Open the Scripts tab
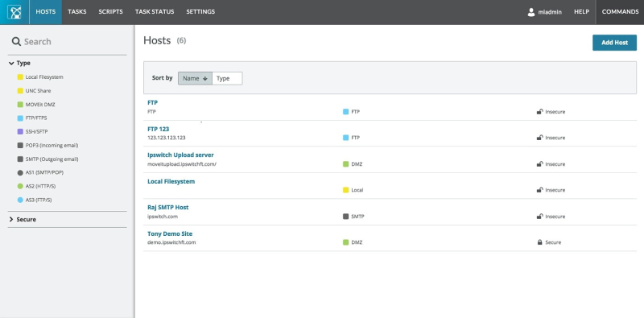 [x=110, y=12]
